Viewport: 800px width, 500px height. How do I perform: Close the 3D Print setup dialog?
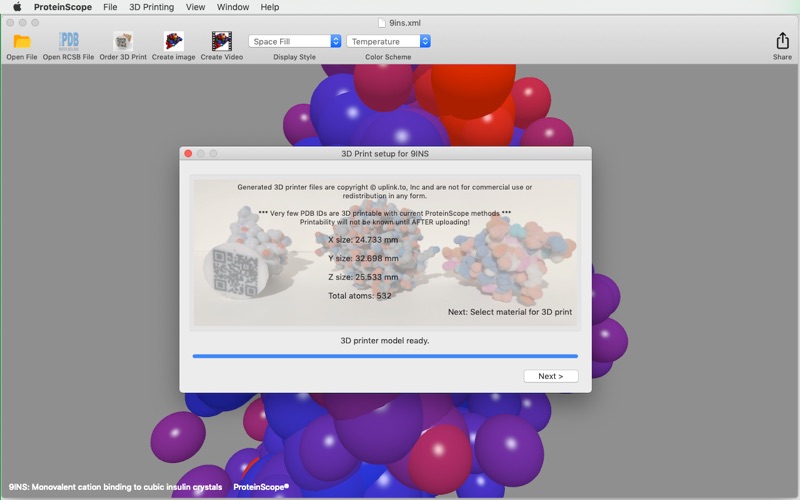click(188, 154)
